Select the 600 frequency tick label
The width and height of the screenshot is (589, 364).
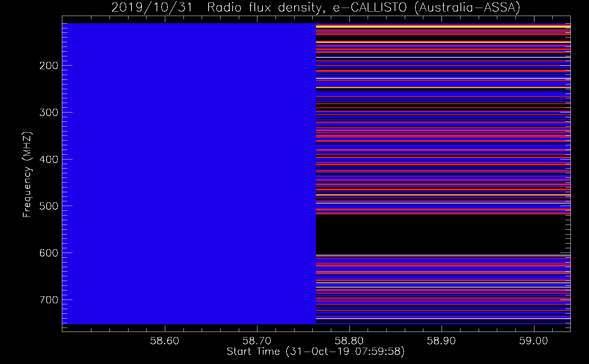point(49,253)
